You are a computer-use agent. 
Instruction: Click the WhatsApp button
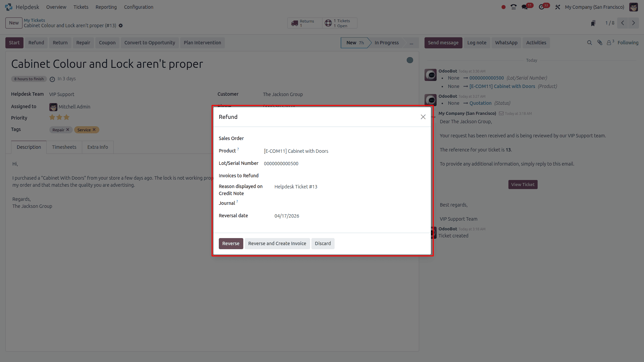pos(506,43)
